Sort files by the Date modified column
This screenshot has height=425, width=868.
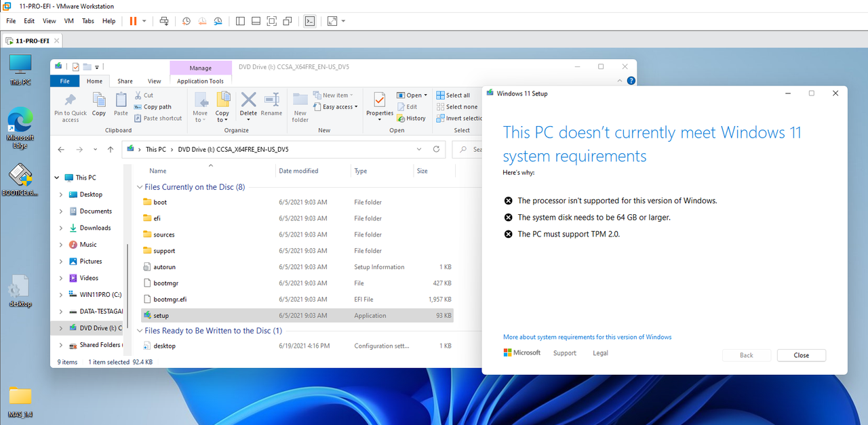tap(313, 171)
